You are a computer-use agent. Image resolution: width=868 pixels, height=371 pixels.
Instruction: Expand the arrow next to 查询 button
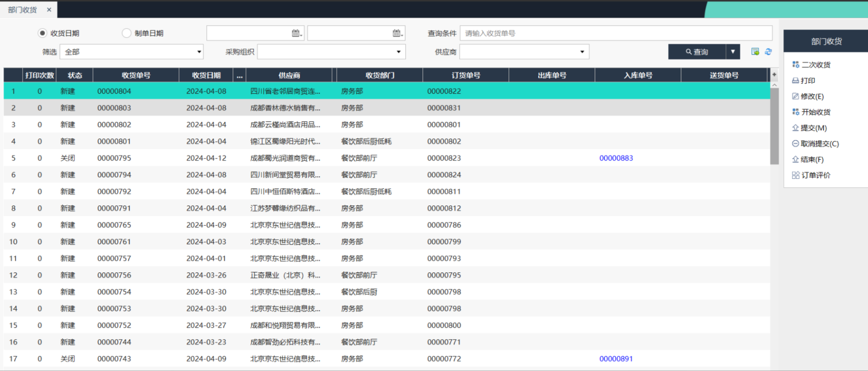[733, 52]
